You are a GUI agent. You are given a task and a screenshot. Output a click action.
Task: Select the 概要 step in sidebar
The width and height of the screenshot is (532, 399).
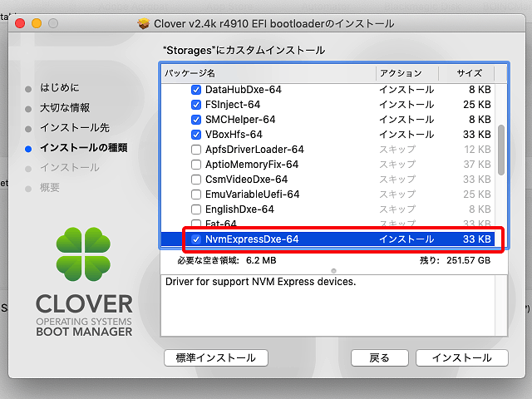pos(50,187)
